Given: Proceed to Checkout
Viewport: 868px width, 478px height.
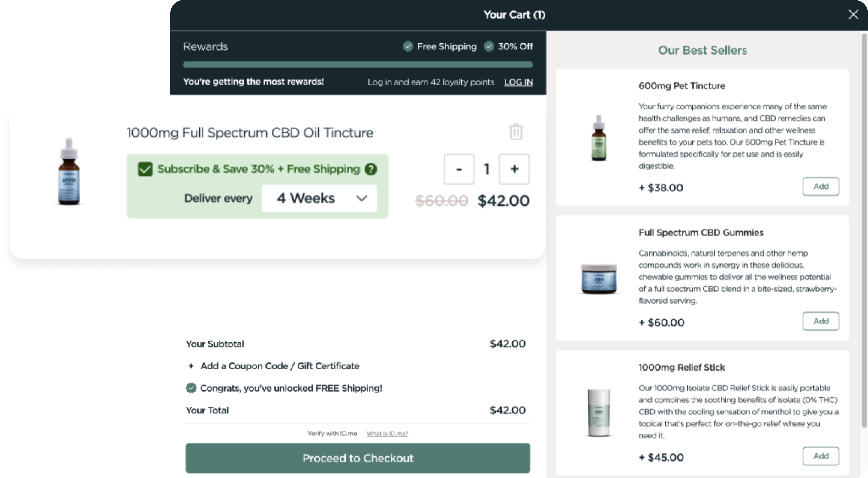Looking at the screenshot, I should pos(358,458).
